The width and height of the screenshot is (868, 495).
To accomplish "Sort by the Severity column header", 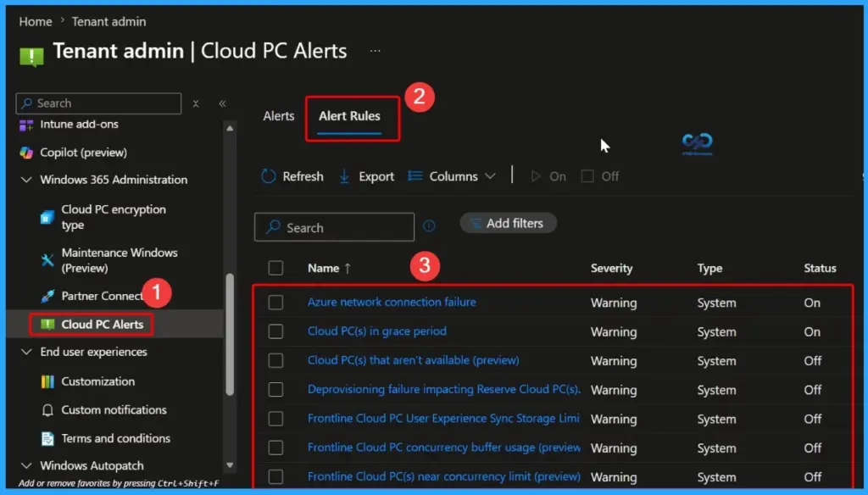I will coord(611,269).
